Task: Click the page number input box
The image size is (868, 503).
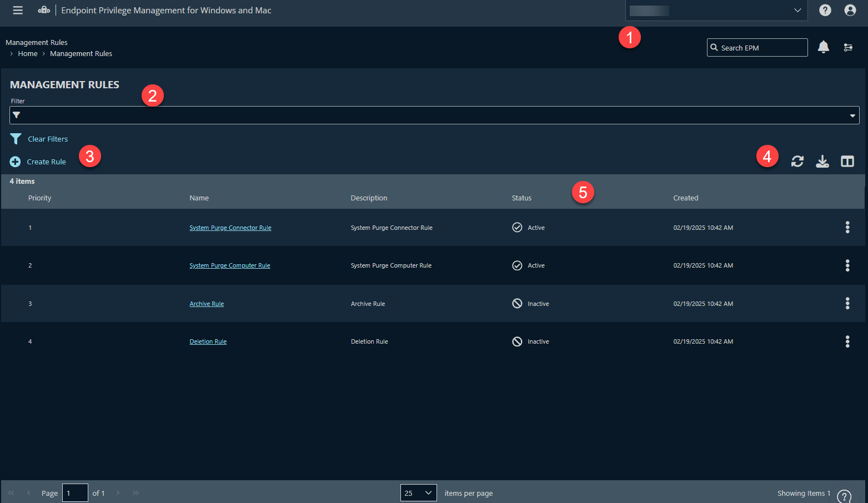Action: coord(75,493)
